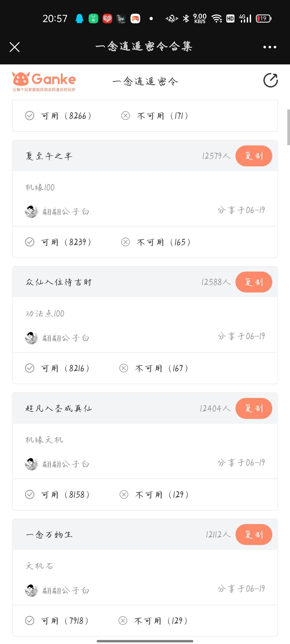Open the Soul app notification icon
290x644 pixels.
coord(121,19)
